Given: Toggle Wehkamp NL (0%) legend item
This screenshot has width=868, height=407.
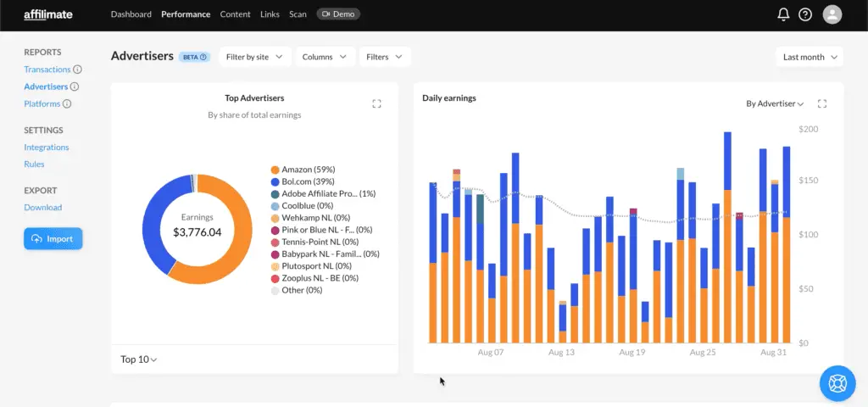Looking at the screenshot, I should coord(310,218).
